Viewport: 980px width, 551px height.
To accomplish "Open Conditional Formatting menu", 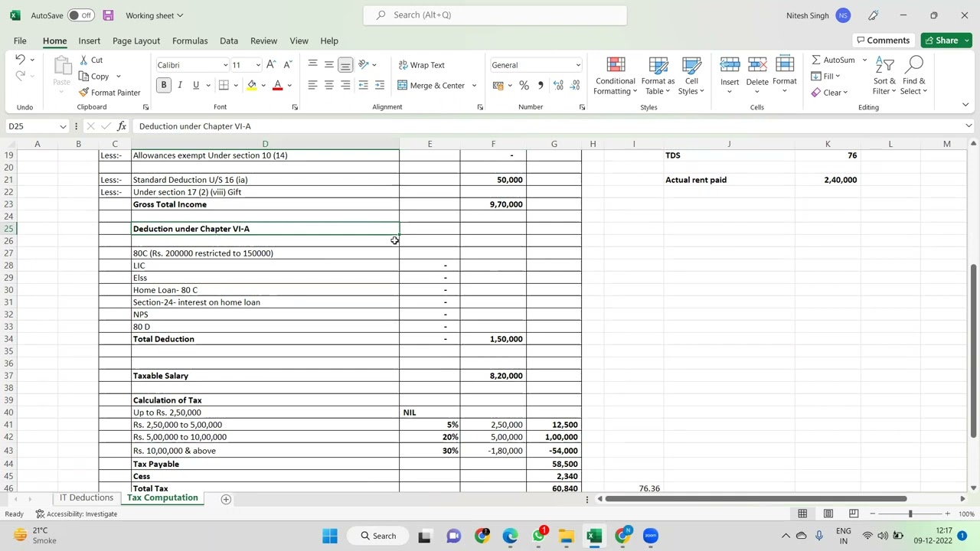I will 616,76.
